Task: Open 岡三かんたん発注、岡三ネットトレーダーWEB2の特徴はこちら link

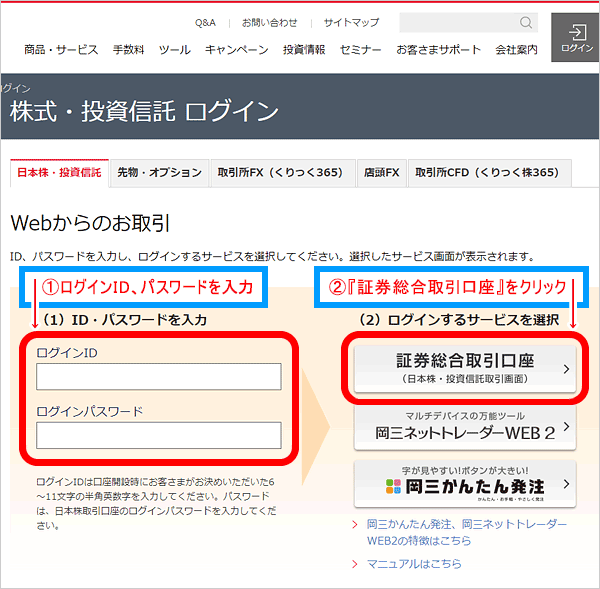Action: point(466,532)
